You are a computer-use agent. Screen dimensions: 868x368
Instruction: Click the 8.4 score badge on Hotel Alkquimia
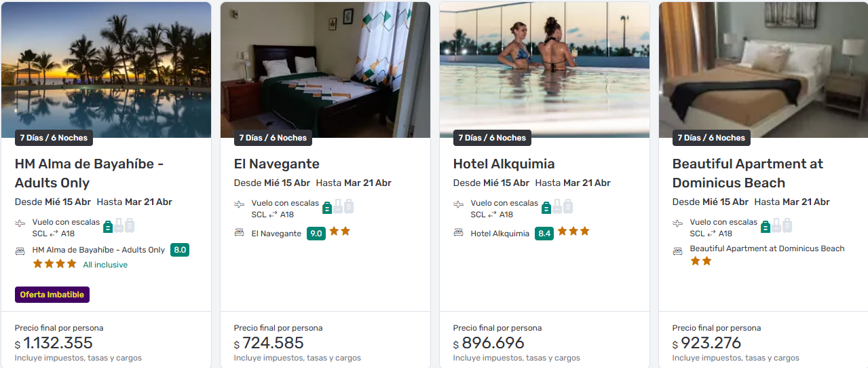544,233
